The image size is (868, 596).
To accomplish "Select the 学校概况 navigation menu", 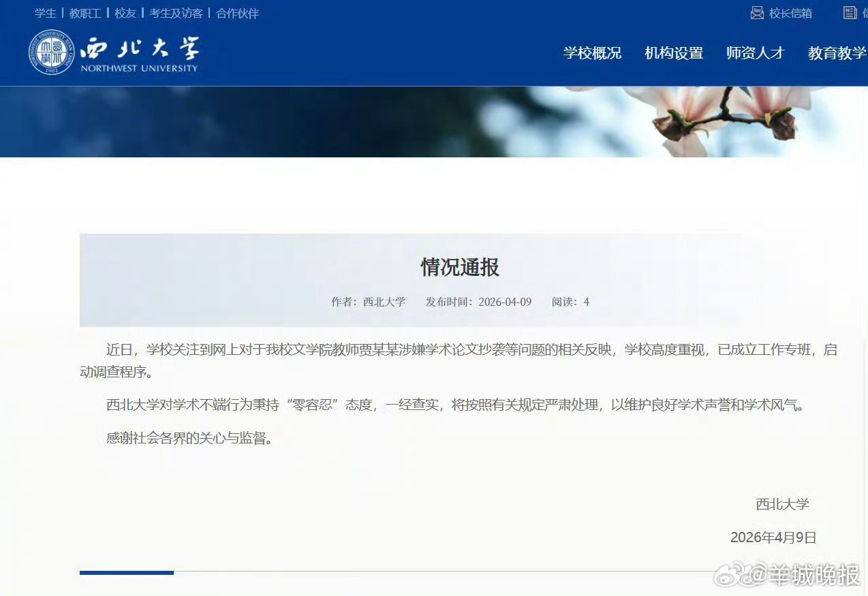I will coord(591,53).
